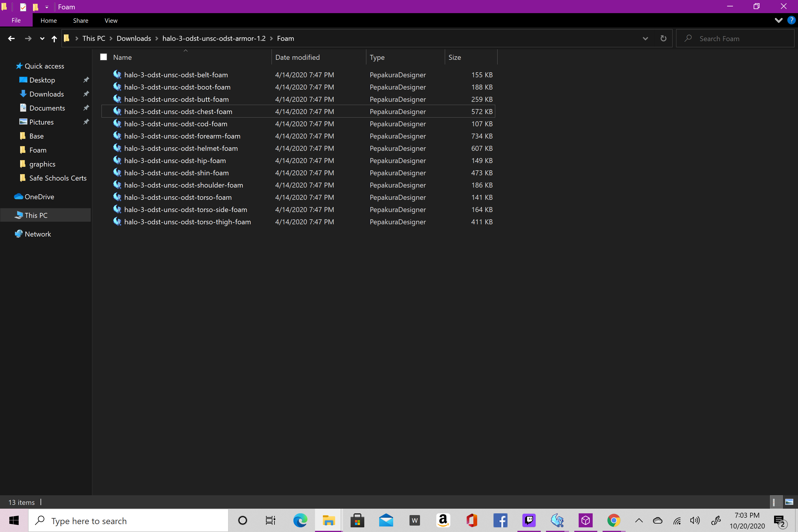Sort files by the Size column
798x532 pixels.
click(x=455, y=57)
